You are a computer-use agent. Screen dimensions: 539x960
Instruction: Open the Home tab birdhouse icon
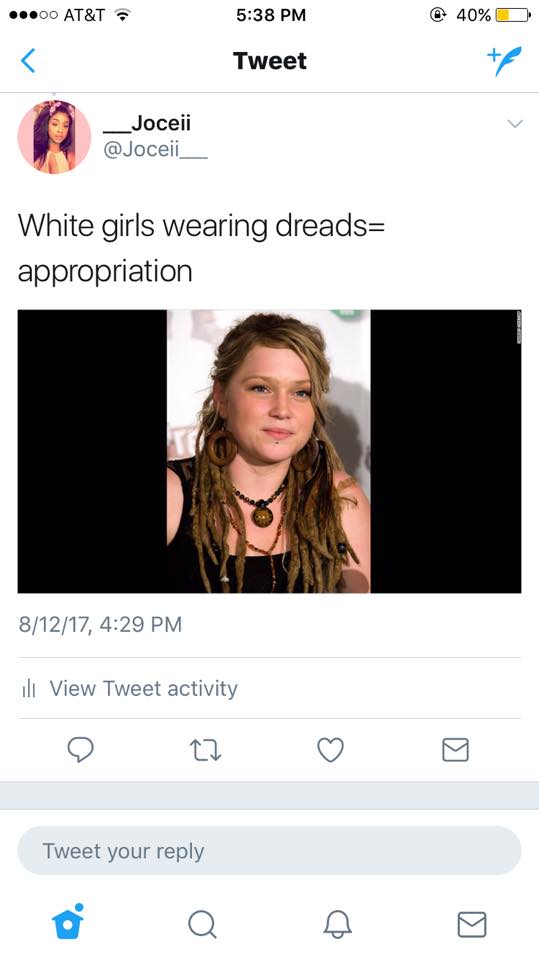pyautogui.click(x=67, y=921)
